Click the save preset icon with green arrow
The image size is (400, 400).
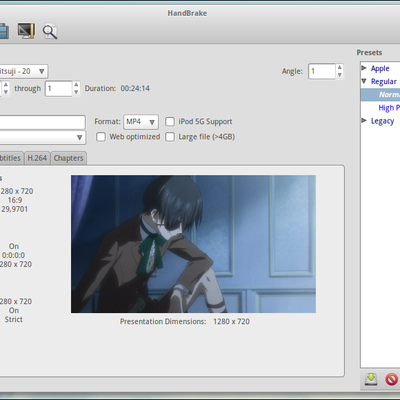pyautogui.click(x=371, y=379)
